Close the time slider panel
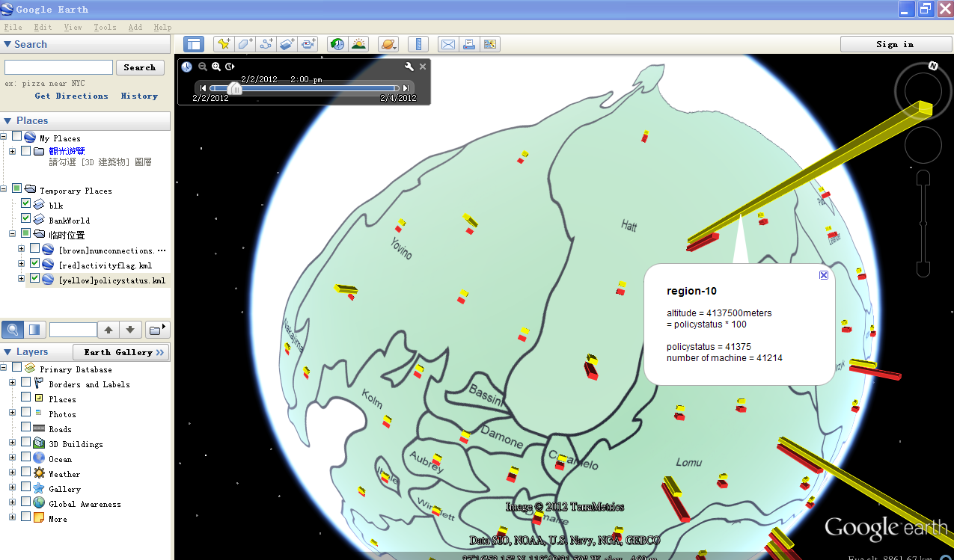954x560 pixels. pyautogui.click(x=423, y=67)
